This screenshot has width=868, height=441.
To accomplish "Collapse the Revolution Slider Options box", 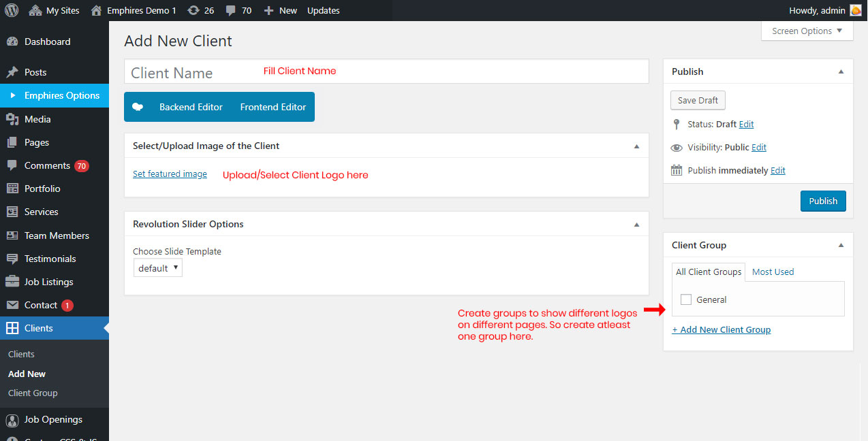I will [x=636, y=224].
